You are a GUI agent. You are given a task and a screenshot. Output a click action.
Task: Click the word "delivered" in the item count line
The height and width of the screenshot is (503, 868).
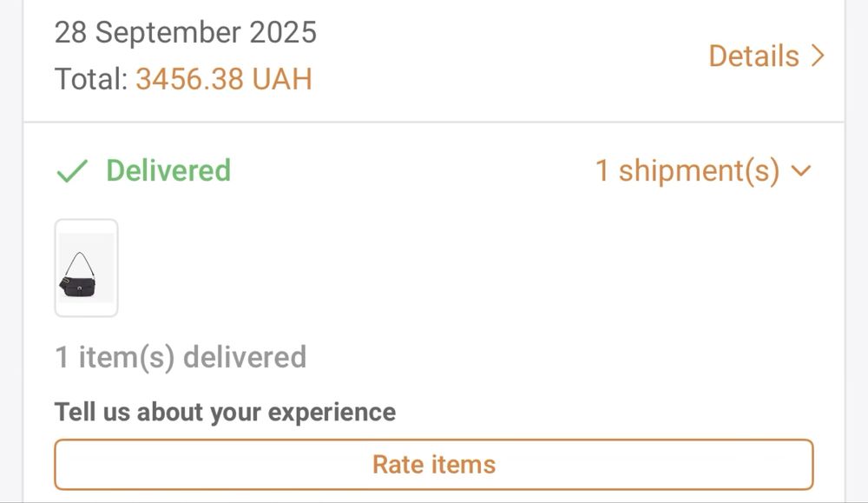[245, 357]
